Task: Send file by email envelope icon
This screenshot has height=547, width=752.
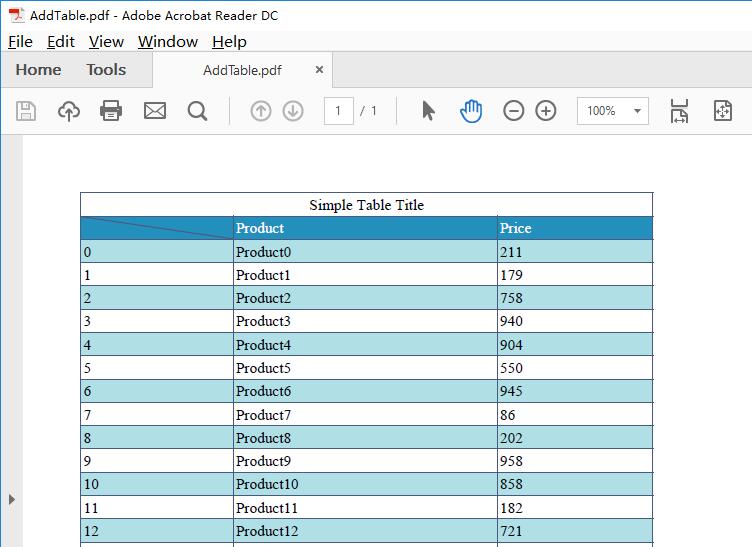Action: [x=155, y=111]
